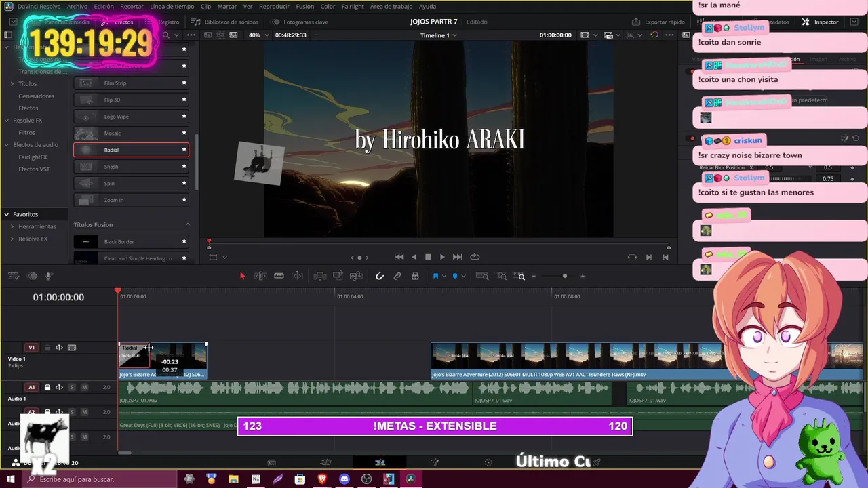Image resolution: width=868 pixels, height=488 pixels.
Task: Select the arrow Selection mode tool
Action: click(x=242, y=276)
